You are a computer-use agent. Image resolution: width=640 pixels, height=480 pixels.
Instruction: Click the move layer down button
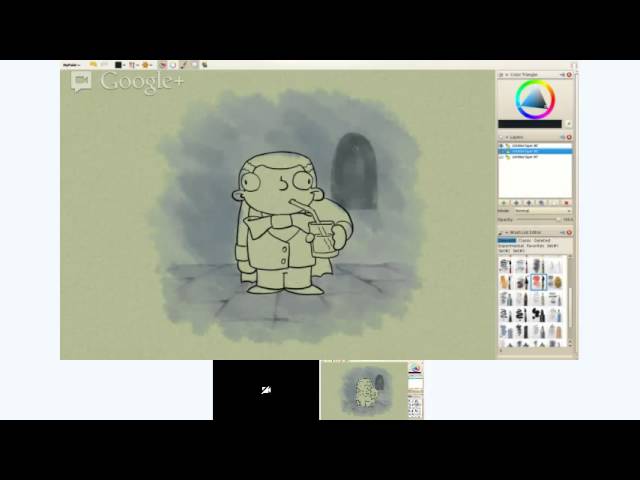(529, 203)
